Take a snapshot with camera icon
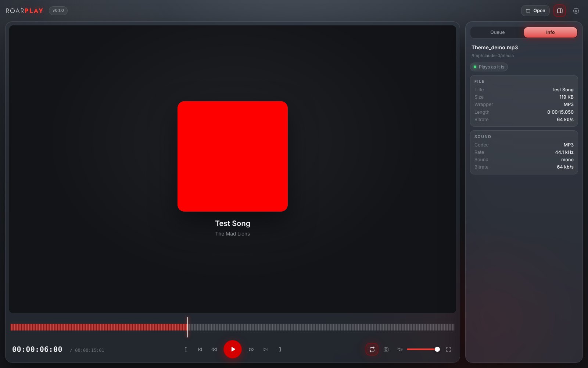The height and width of the screenshot is (368, 588). (x=386, y=349)
